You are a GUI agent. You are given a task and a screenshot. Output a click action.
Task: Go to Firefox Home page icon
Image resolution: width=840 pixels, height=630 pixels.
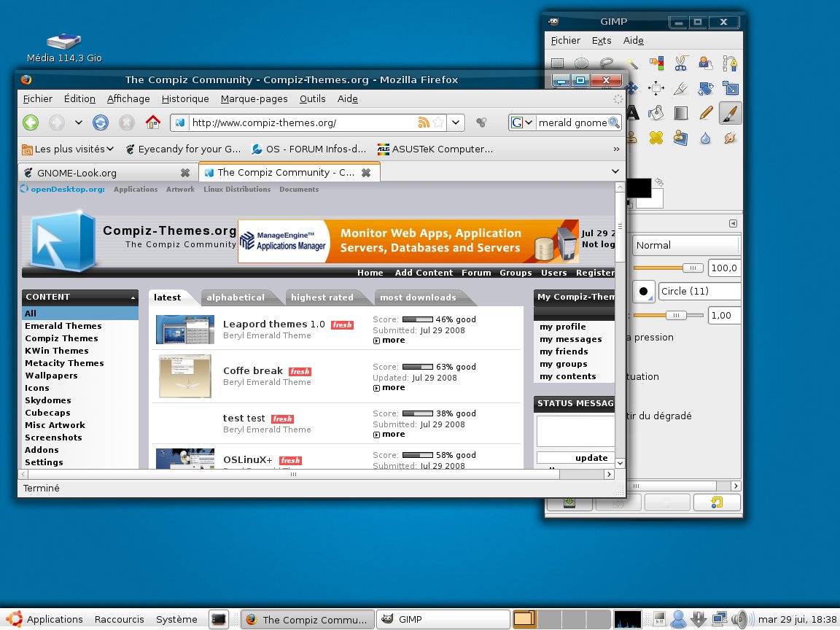click(x=152, y=122)
